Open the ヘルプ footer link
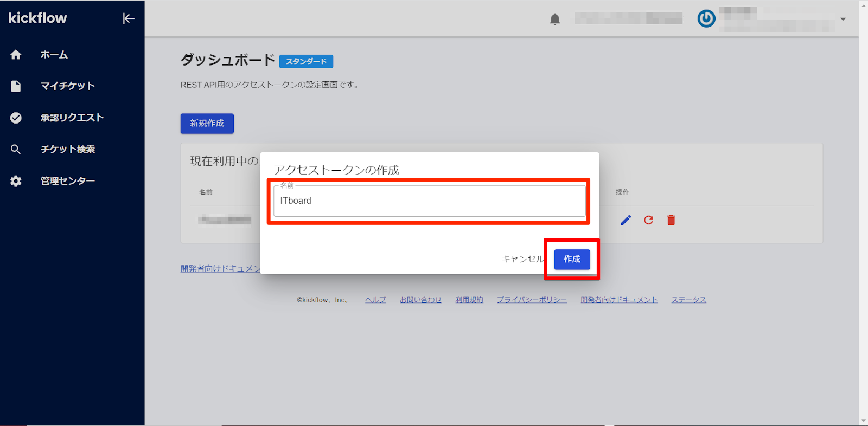The height and width of the screenshot is (426, 868). pos(375,300)
